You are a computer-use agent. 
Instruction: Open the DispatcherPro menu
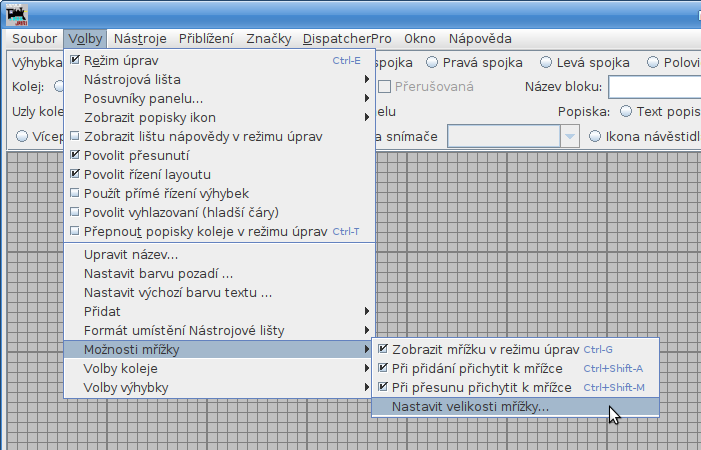click(347, 39)
